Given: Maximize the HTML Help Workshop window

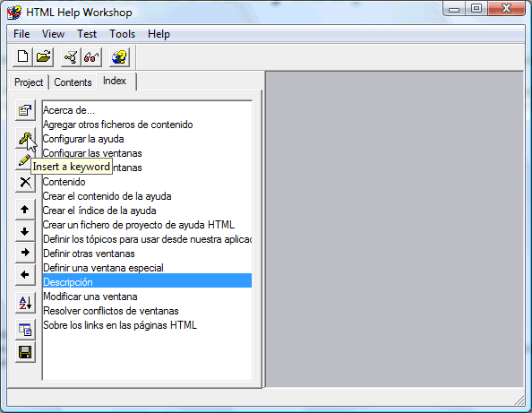Looking at the screenshot, I should pyautogui.click(x=476, y=9).
